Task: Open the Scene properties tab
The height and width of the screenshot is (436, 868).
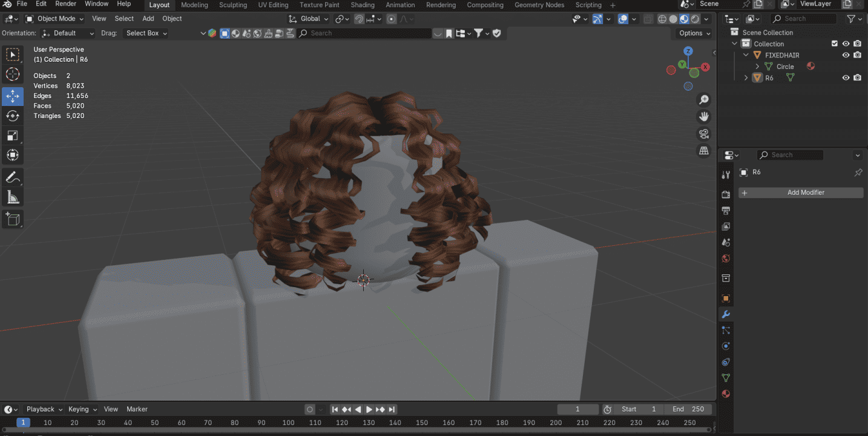Action: click(x=726, y=242)
